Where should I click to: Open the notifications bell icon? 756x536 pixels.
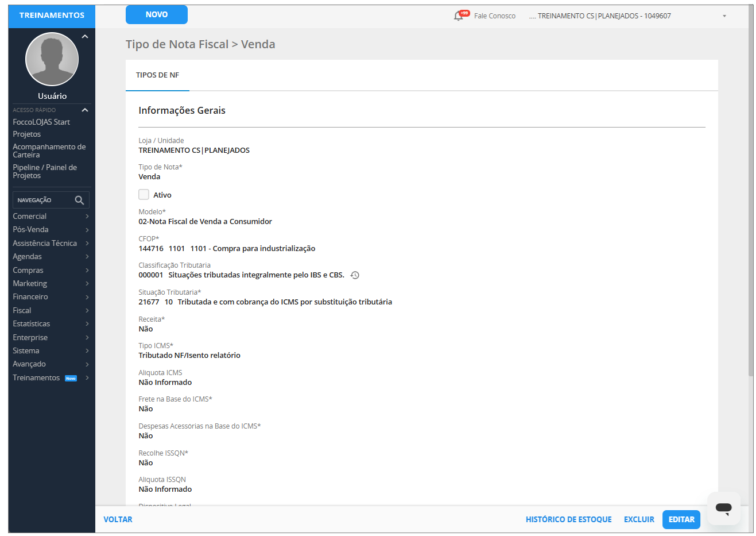[459, 16]
